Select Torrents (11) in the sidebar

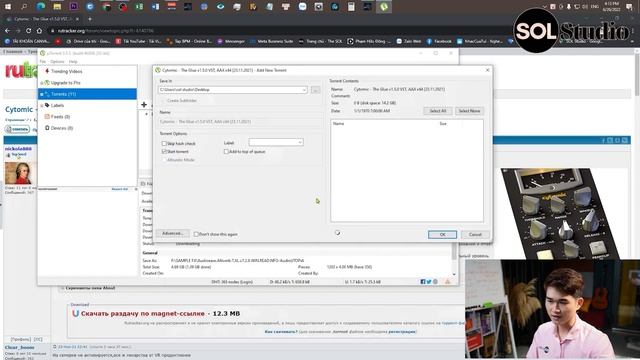click(x=87, y=94)
